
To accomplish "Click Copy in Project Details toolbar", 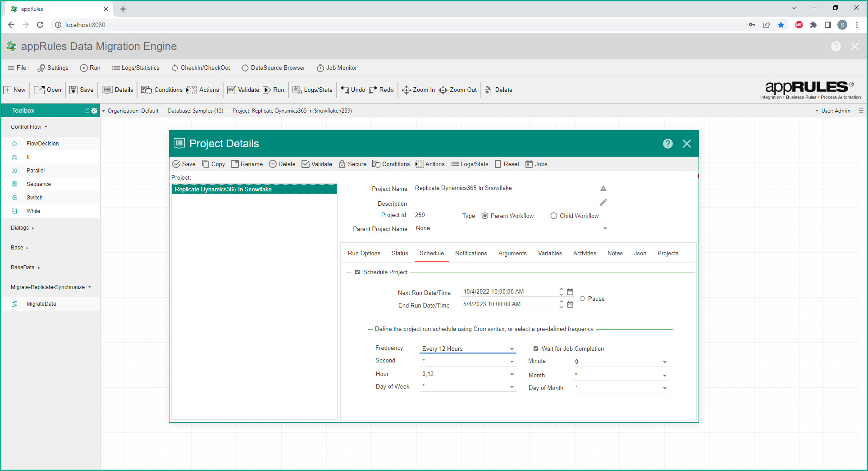I will (214, 164).
